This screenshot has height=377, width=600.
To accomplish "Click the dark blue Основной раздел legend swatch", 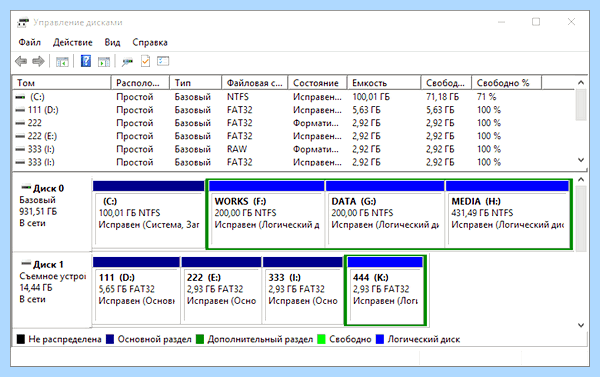I will (x=110, y=339).
